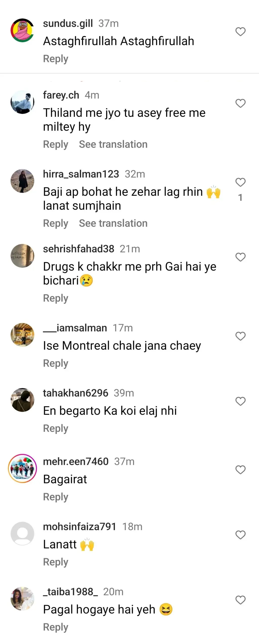Reply to sehrishfahad38's comment
The width and height of the screenshot is (259, 644).
click(56, 298)
